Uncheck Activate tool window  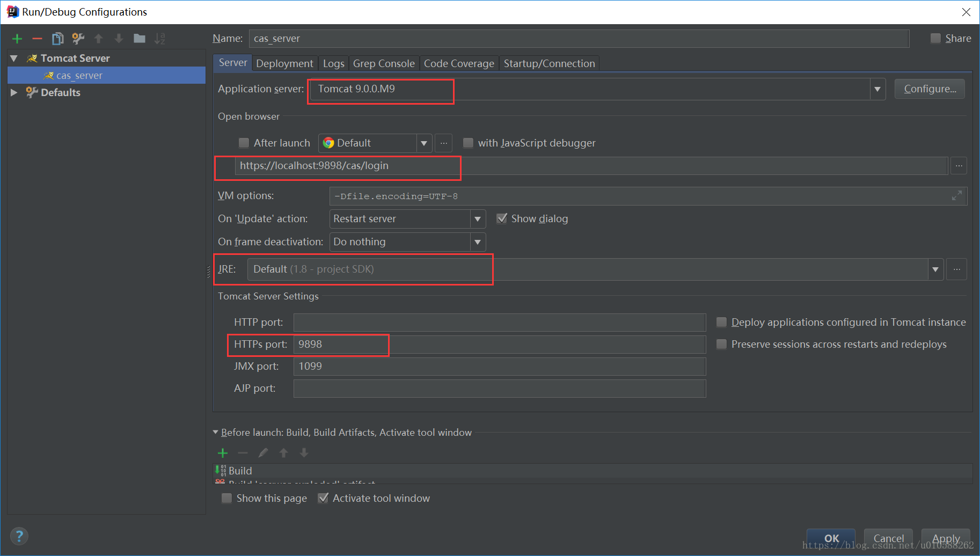pyautogui.click(x=323, y=498)
